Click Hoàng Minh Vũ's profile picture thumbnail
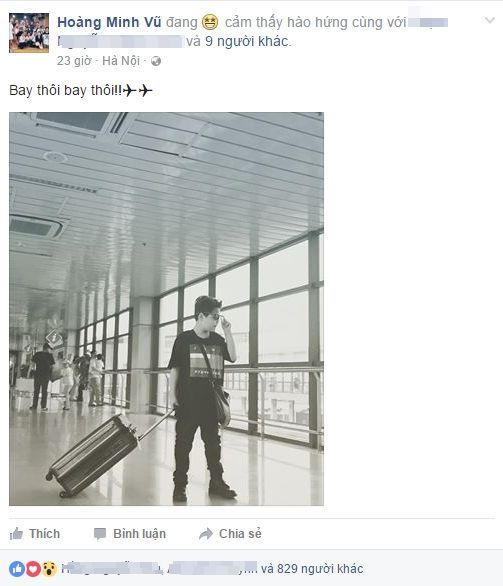The height and width of the screenshot is (586, 503). point(29,33)
